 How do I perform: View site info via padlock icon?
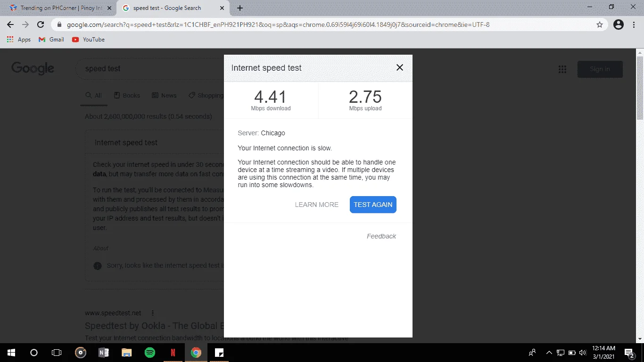59,25
